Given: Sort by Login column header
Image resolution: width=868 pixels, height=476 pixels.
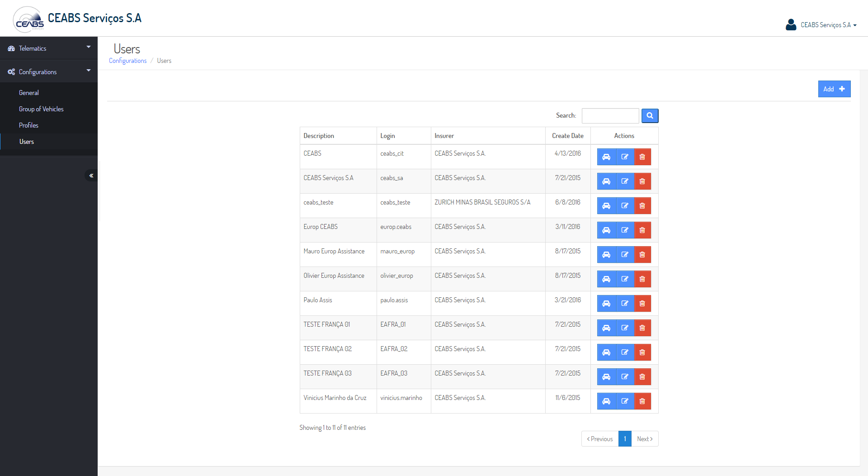Looking at the screenshot, I should (404, 136).
